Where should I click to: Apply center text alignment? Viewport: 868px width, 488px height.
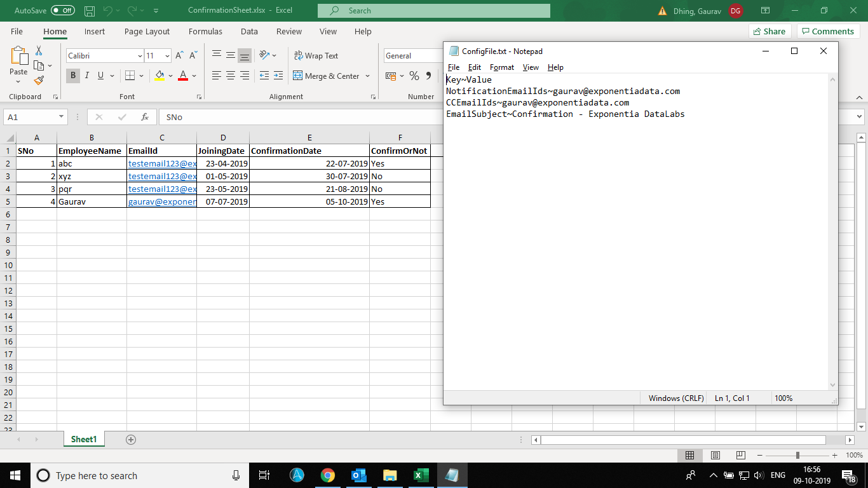[x=230, y=76]
